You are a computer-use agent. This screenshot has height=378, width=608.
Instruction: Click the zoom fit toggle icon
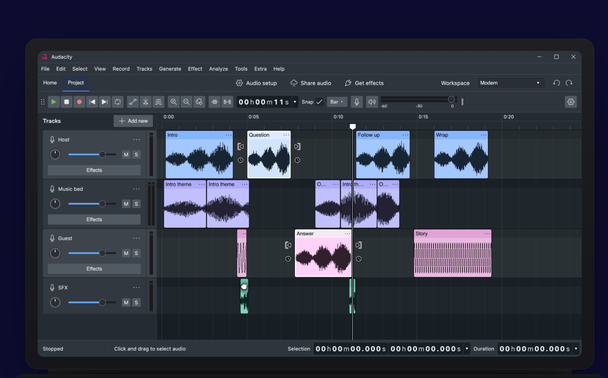pos(199,102)
